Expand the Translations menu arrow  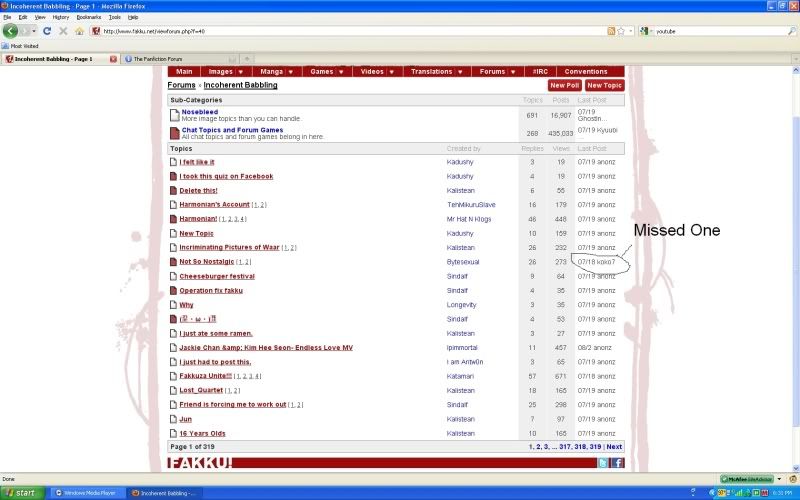(x=460, y=72)
